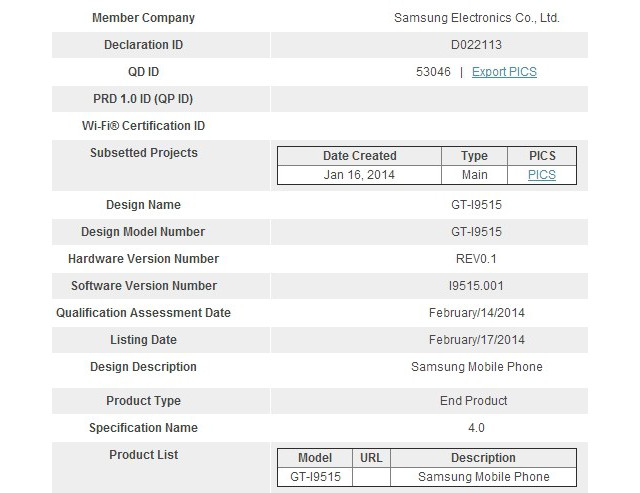Select the Design Name value GT-I9515
The width and height of the screenshot is (640, 493).
coord(476,205)
